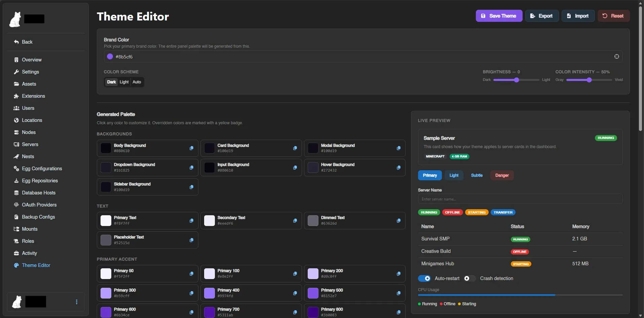Copy the Body Background color value
This screenshot has height=318, width=644.
coord(191,148)
